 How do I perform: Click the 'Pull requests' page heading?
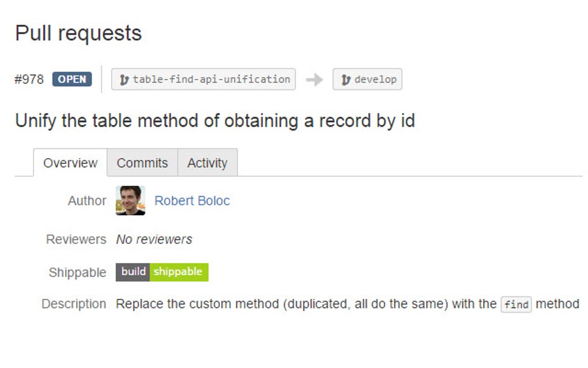pos(79,33)
